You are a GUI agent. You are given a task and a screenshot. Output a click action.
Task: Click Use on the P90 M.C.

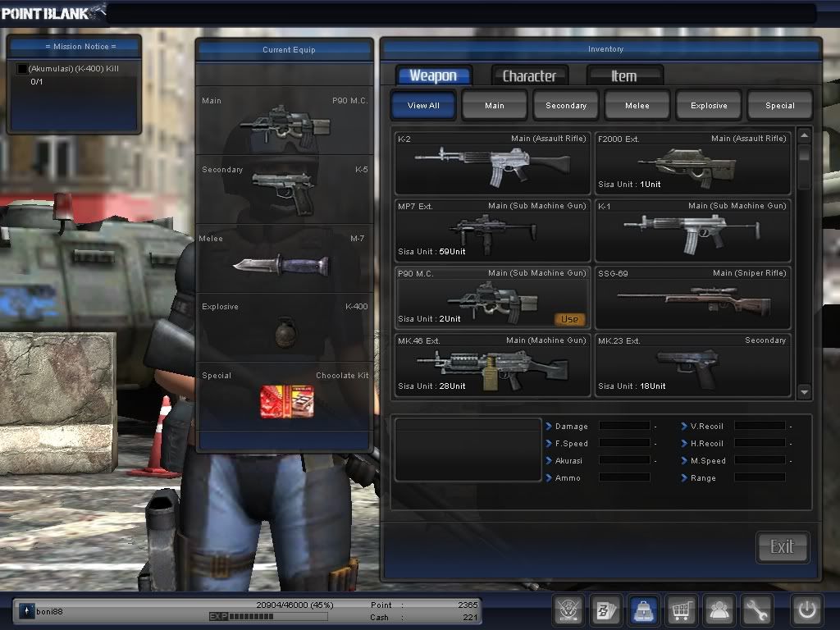(569, 319)
